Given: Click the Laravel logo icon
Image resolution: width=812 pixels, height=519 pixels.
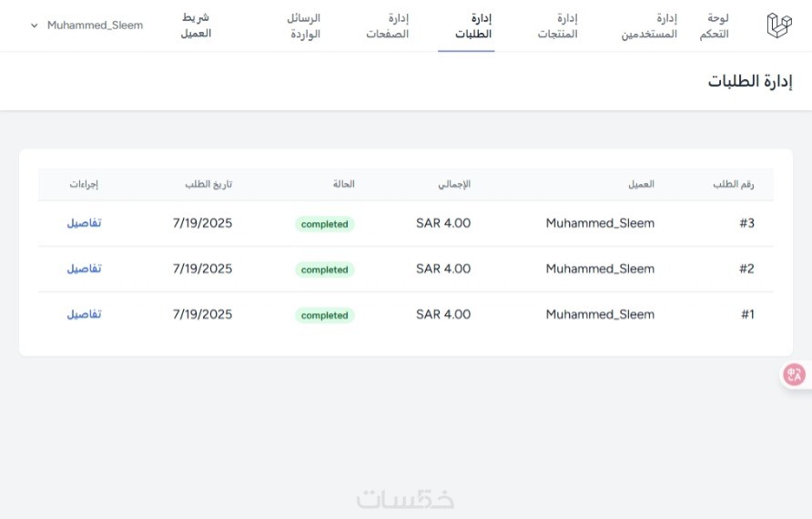Looking at the screenshot, I should pos(778,25).
